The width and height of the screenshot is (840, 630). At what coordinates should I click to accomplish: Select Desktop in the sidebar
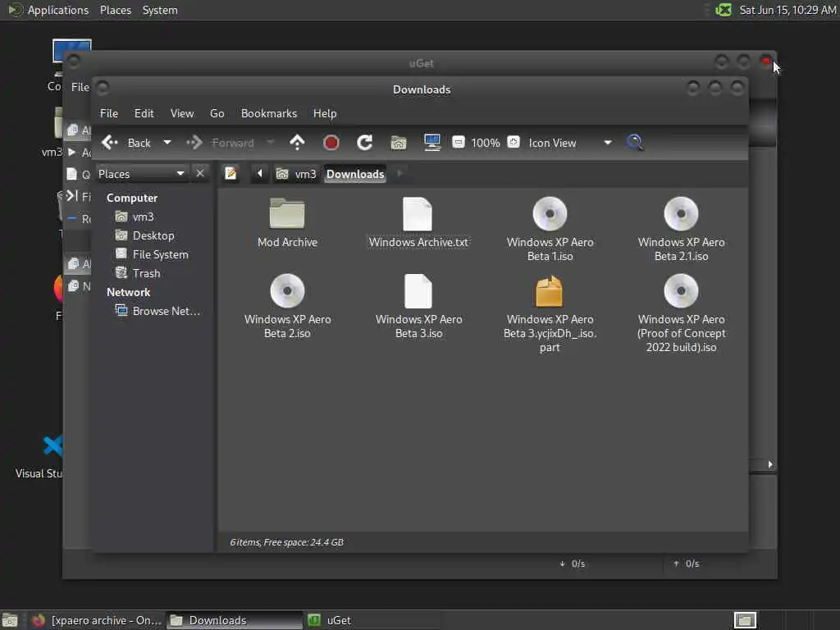pyautogui.click(x=144, y=235)
